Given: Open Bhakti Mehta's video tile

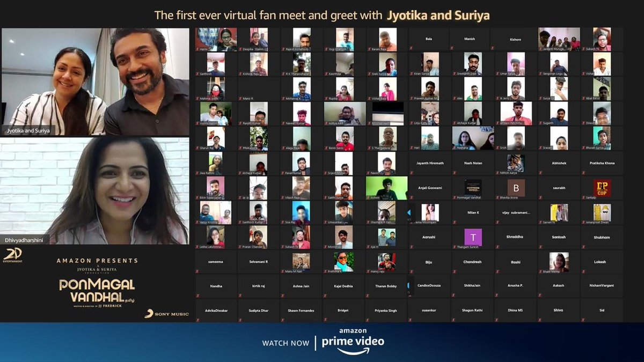Looking at the screenshot, I should [559, 262].
